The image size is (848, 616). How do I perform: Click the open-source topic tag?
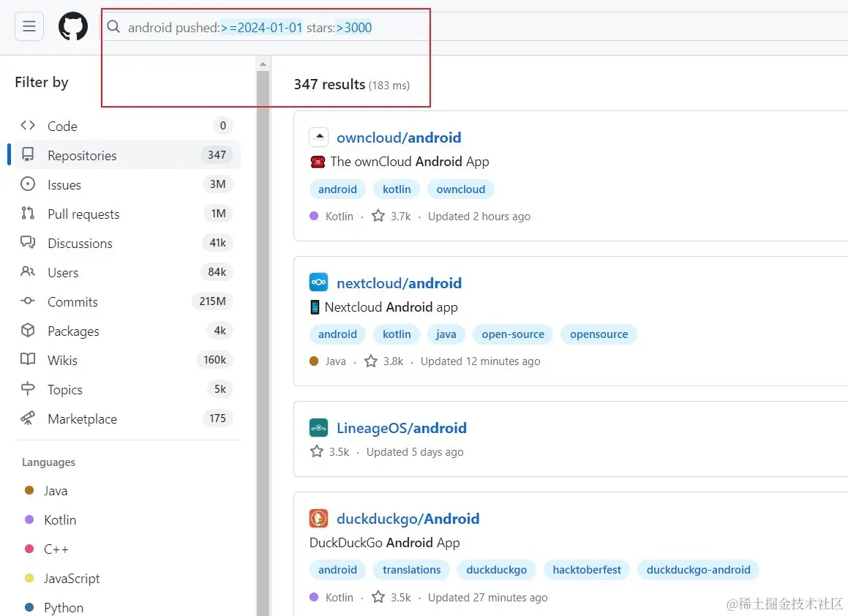[x=513, y=334]
